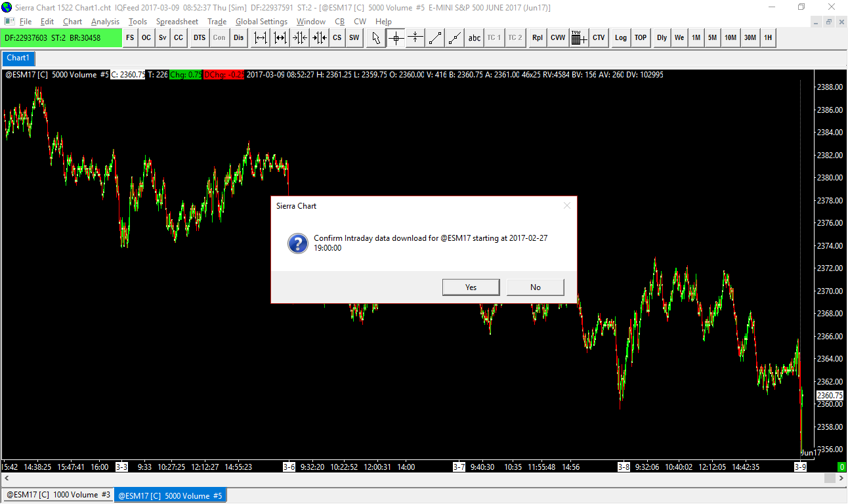This screenshot has height=504, width=848.
Task: Click the compress bar spacing icon with thin arrows
Action: tap(300, 38)
